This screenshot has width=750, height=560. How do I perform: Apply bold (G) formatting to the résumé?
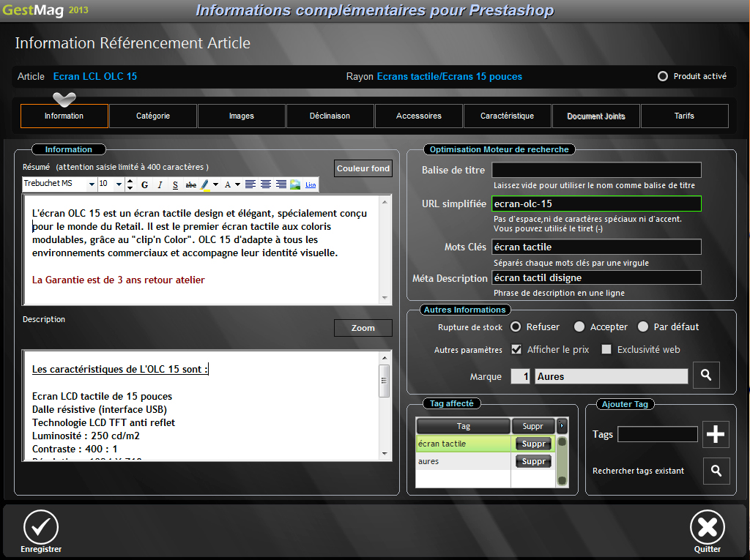click(x=144, y=185)
